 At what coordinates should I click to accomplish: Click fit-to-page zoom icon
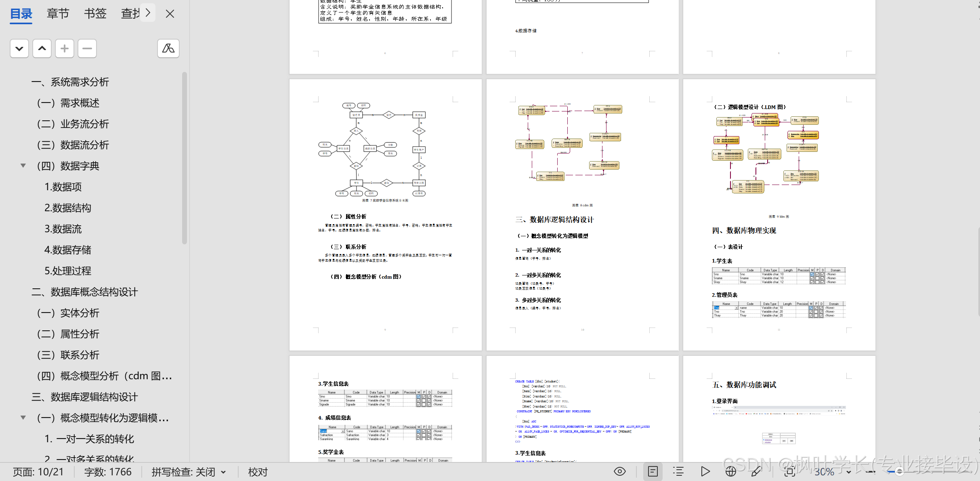[789, 471]
